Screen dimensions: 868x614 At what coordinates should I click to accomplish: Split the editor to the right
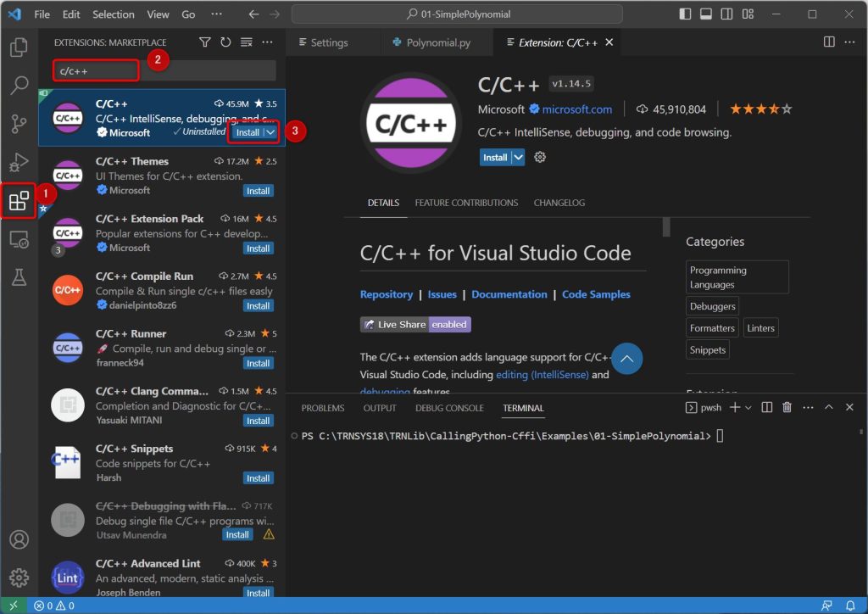tap(829, 42)
